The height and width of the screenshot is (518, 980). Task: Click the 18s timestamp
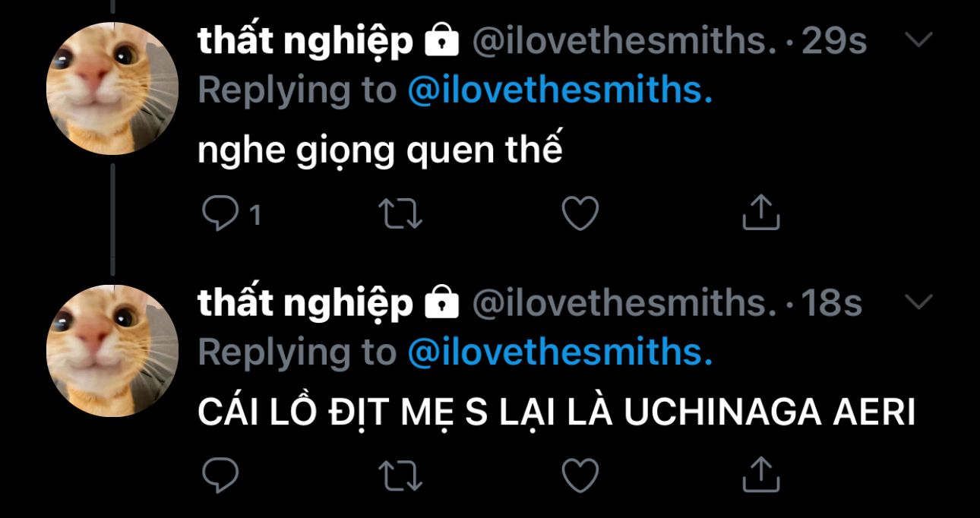[832, 304]
